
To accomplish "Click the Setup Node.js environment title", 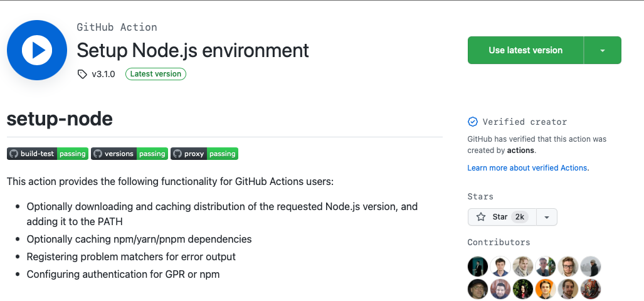I will pos(193,51).
